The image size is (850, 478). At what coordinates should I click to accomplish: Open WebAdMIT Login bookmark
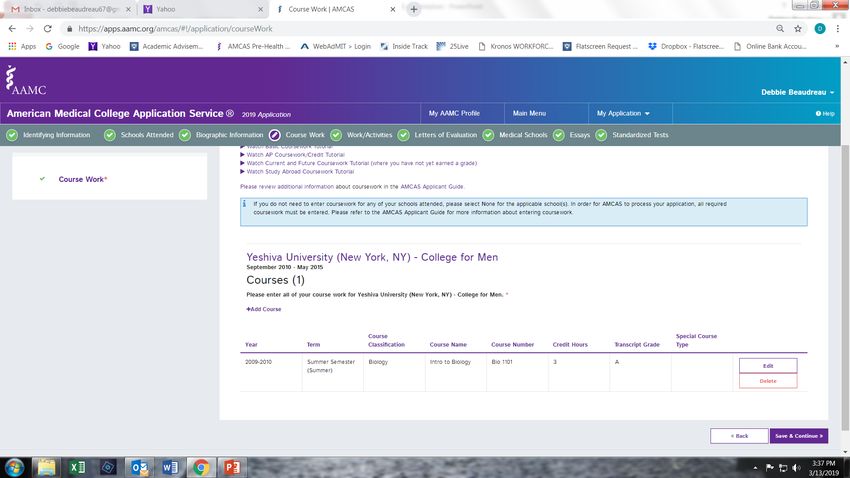pyautogui.click(x=336, y=47)
